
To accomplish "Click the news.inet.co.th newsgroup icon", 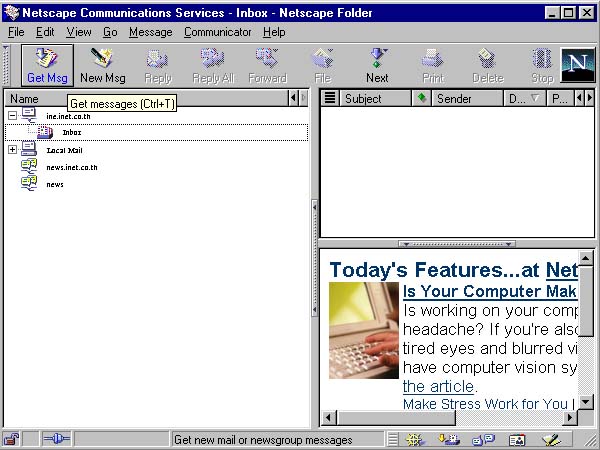I will 29,167.
